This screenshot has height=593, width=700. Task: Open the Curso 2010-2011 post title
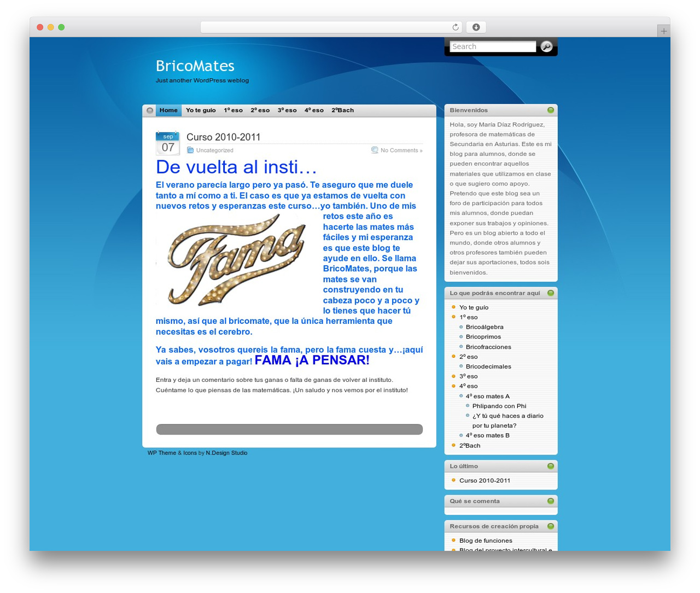coord(223,137)
